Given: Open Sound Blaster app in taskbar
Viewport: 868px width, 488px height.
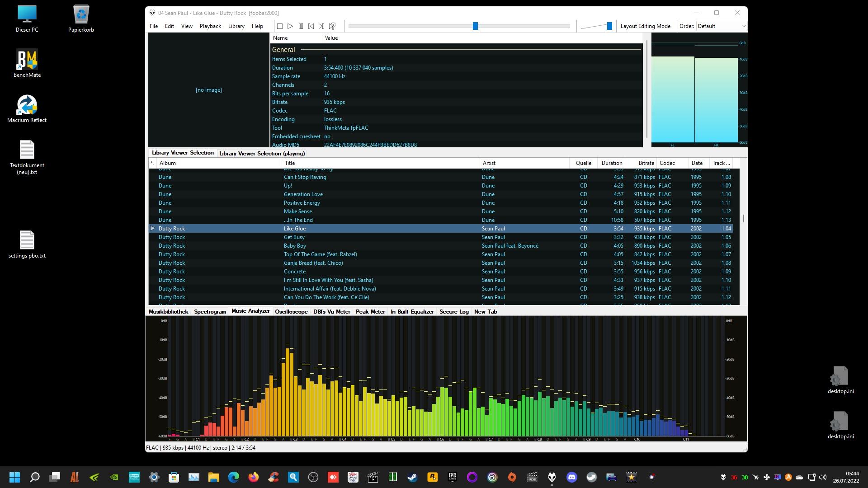Looking at the screenshot, I should (x=134, y=477).
